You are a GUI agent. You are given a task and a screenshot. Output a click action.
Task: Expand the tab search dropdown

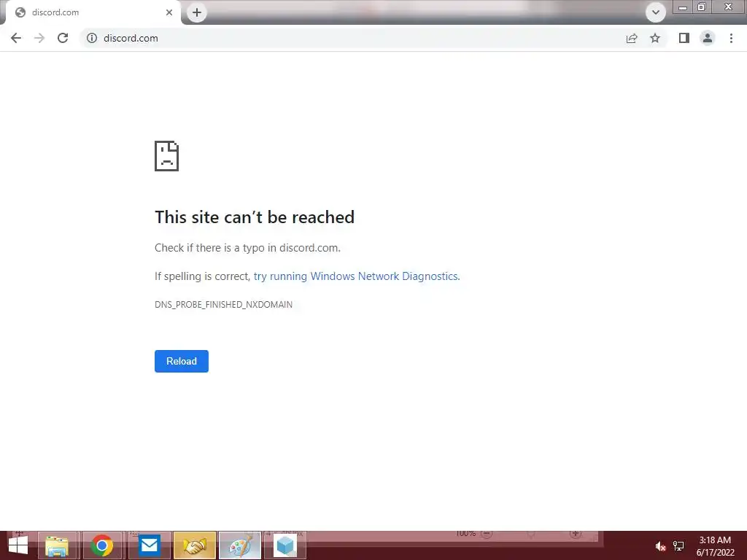coord(656,12)
